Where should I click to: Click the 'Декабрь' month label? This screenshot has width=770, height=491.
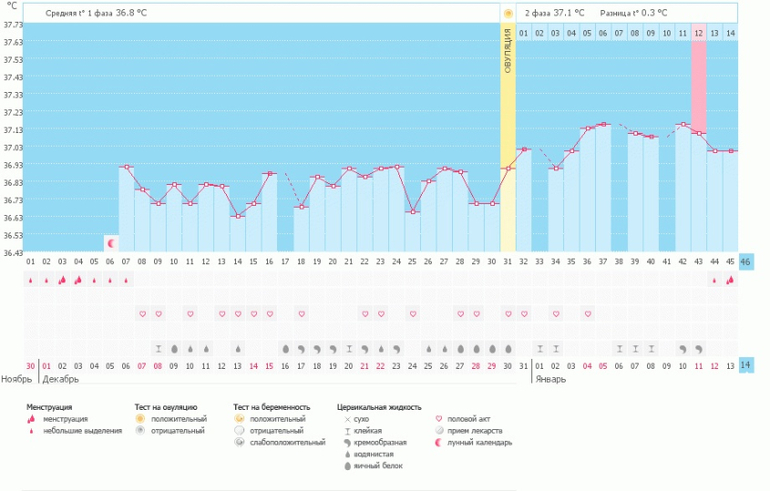(60, 379)
